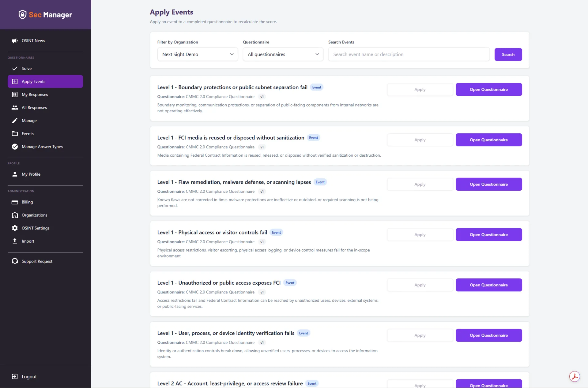Click 'Level 1 - Flaw remediation, malware defense' title
The width and height of the screenshot is (588, 388).
234,182
